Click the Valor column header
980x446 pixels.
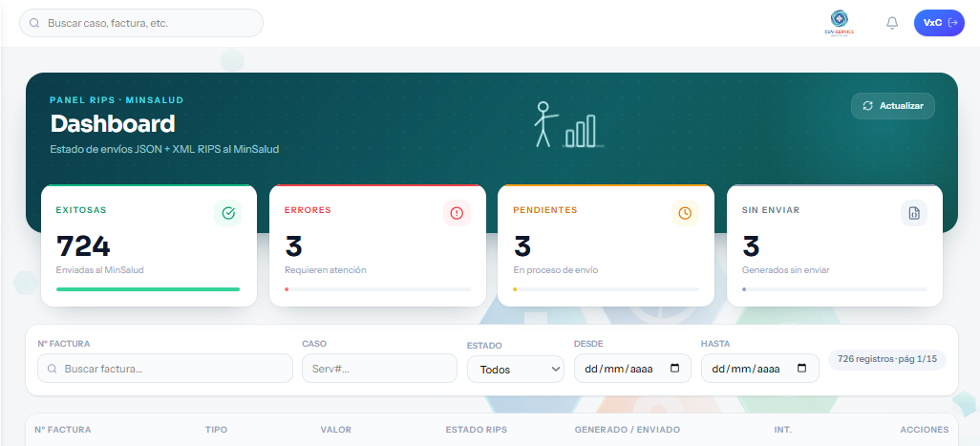click(x=335, y=430)
